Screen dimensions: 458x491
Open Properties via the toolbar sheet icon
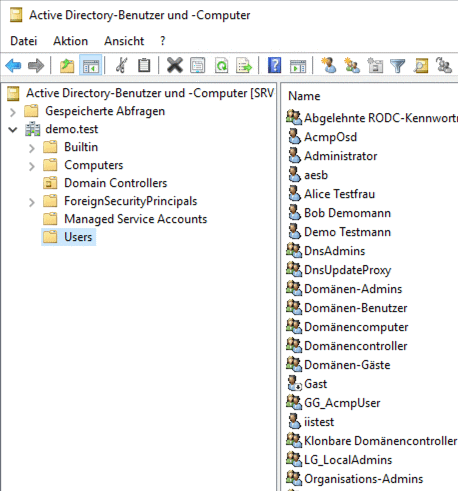coord(198,65)
